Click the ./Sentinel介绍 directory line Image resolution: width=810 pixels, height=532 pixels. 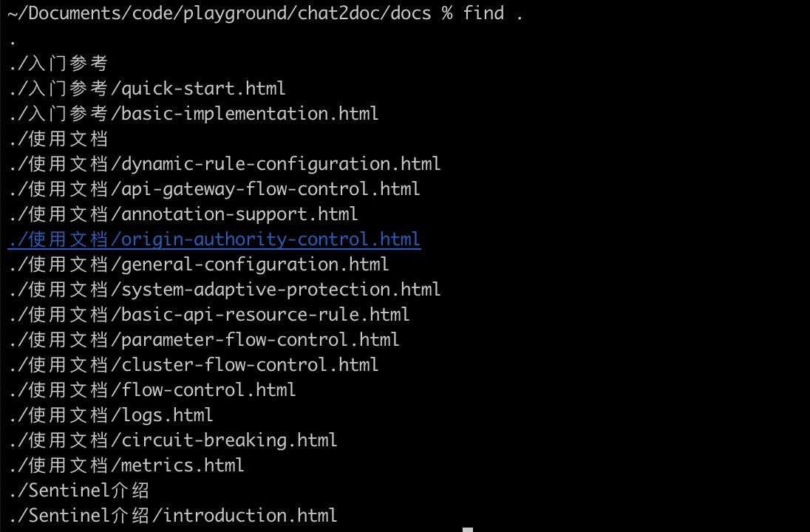click(81, 491)
